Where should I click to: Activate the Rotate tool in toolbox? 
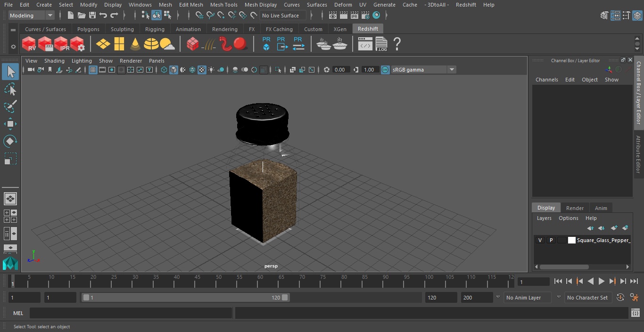10,141
